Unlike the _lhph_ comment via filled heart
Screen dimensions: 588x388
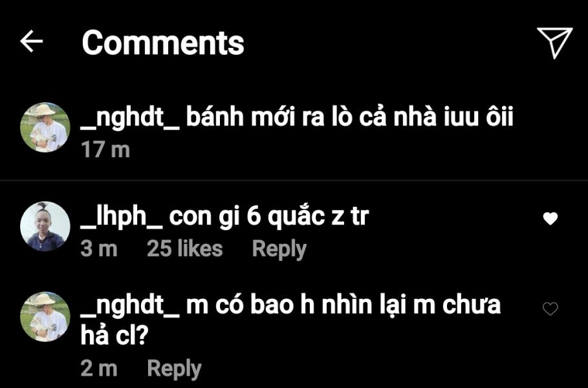coord(550,218)
